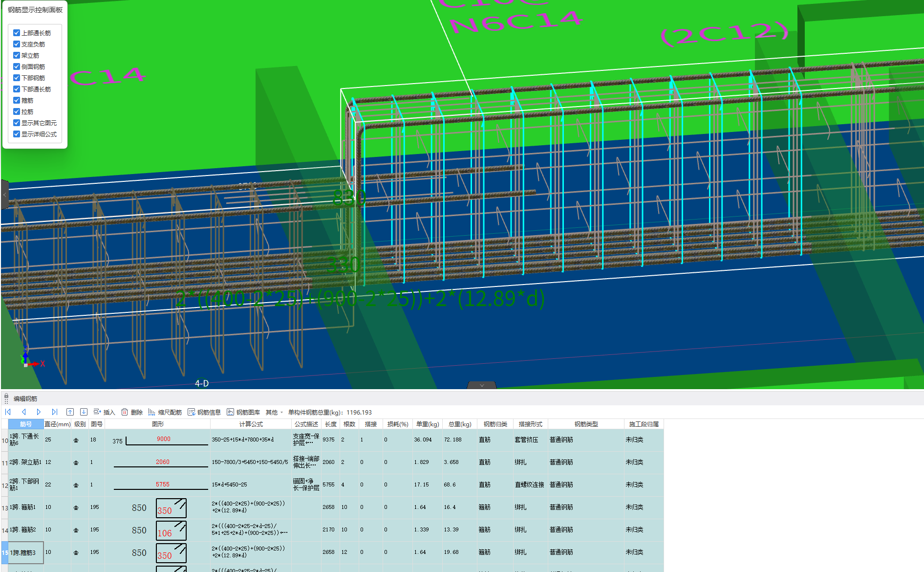Click the total weight value 68.6
Screen dimensions: 924x572
[450, 484]
